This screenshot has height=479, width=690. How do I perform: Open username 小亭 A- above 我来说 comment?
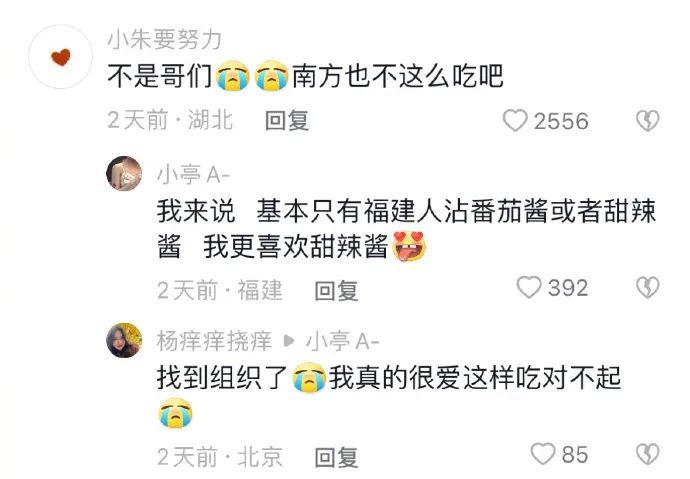pyautogui.click(x=194, y=175)
